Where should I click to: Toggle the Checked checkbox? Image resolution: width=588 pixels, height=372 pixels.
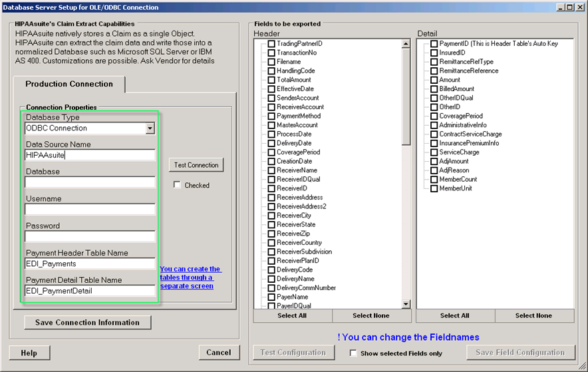point(177,185)
